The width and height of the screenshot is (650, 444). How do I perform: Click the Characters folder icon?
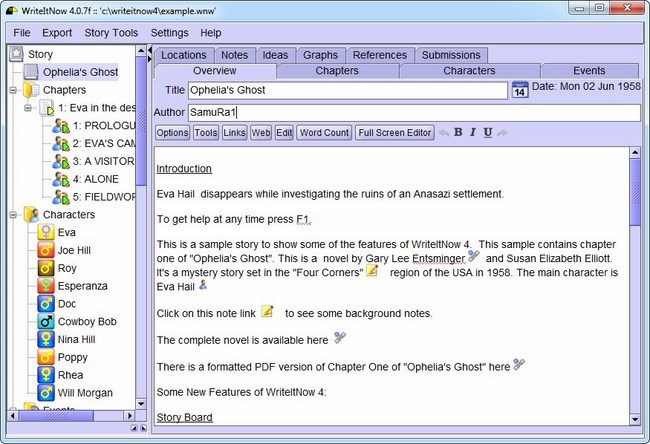(x=31, y=214)
